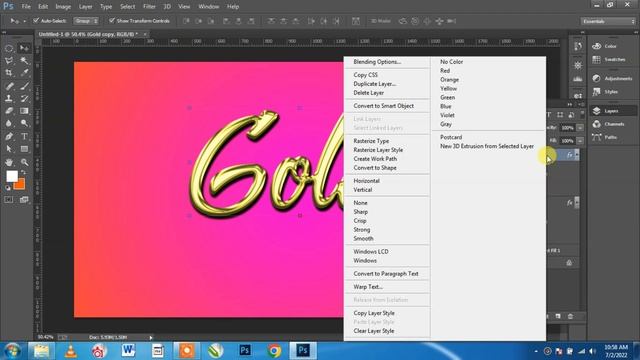Reset to default foreground and background colors

coord(7,188)
